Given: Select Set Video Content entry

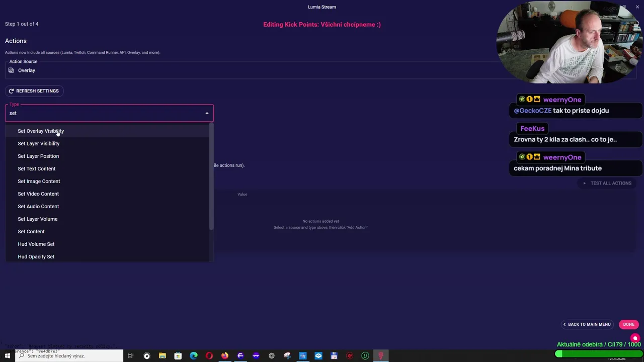Looking at the screenshot, I should click(x=38, y=194).
